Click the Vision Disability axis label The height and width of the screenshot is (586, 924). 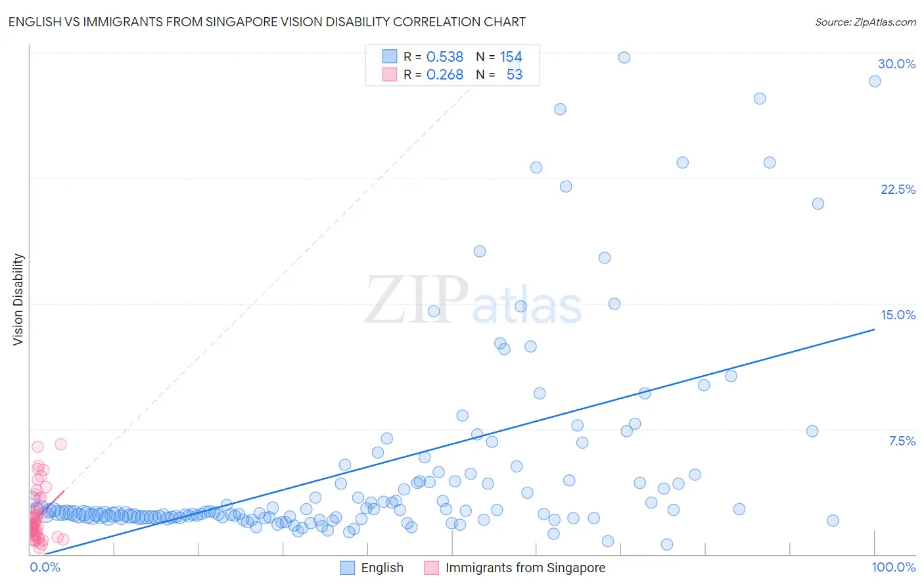click(x=18, y=300)
